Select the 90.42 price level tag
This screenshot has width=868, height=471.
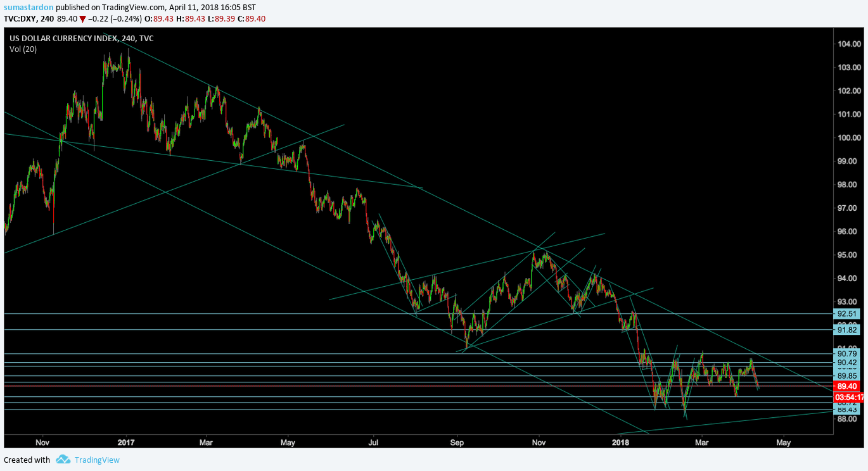point(847,362)
